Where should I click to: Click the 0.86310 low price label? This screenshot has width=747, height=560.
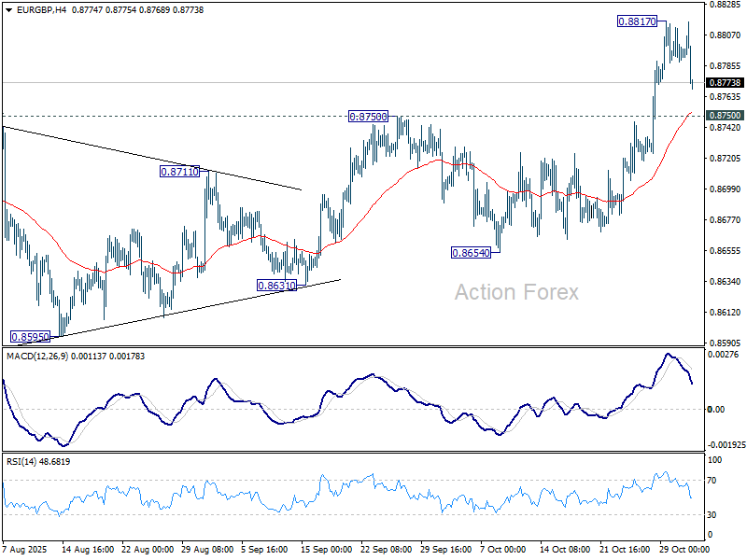click(x=276, y=285)
